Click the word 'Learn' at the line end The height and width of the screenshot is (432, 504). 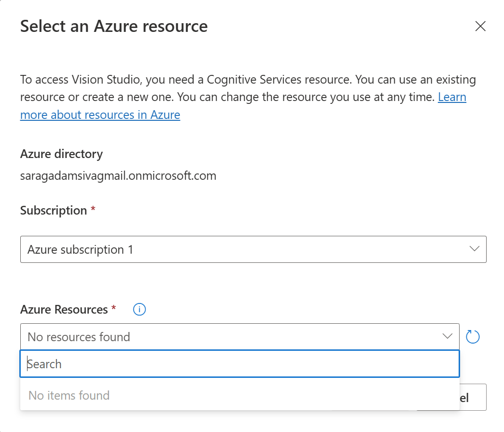pyautogui.click(x=452, y=97)
